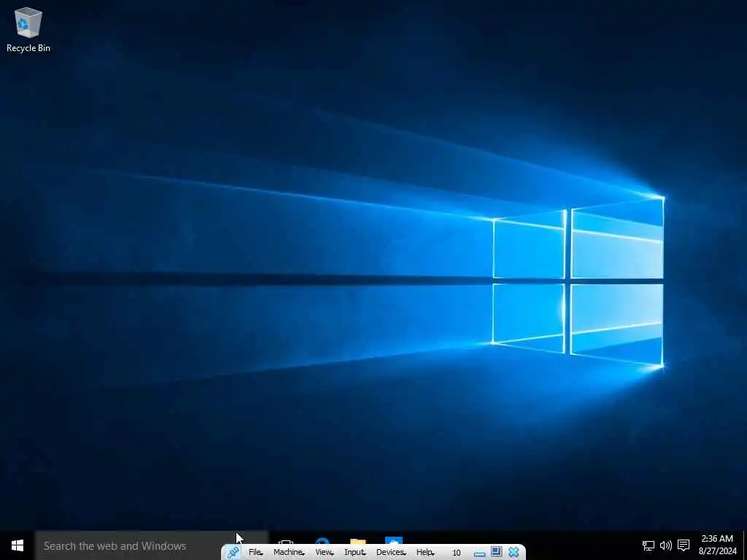
Task: Open the Help menu in VirtualBox toolbar
Action: point(425,553)
